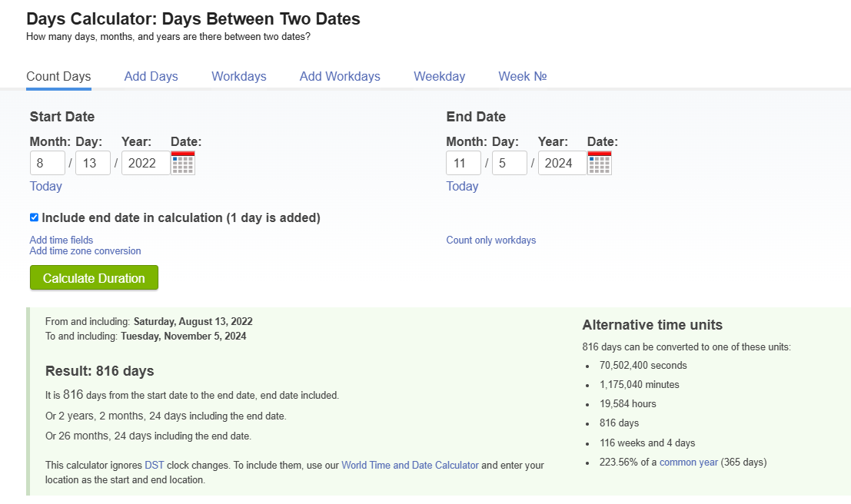This screenshot has height=504, width=851.
Task: Open the Workdays tab
Action: coord(239,76)
